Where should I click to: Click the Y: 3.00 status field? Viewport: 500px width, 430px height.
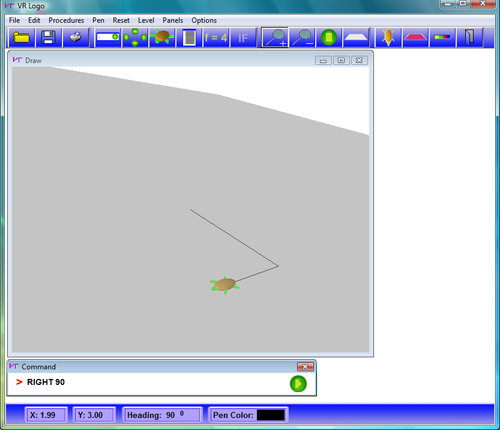(94, 415)
